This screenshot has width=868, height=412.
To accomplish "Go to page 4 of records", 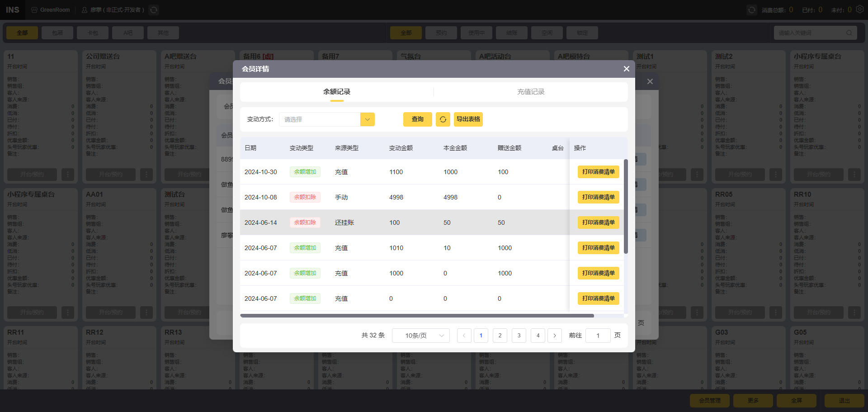I will click(538, 336).
